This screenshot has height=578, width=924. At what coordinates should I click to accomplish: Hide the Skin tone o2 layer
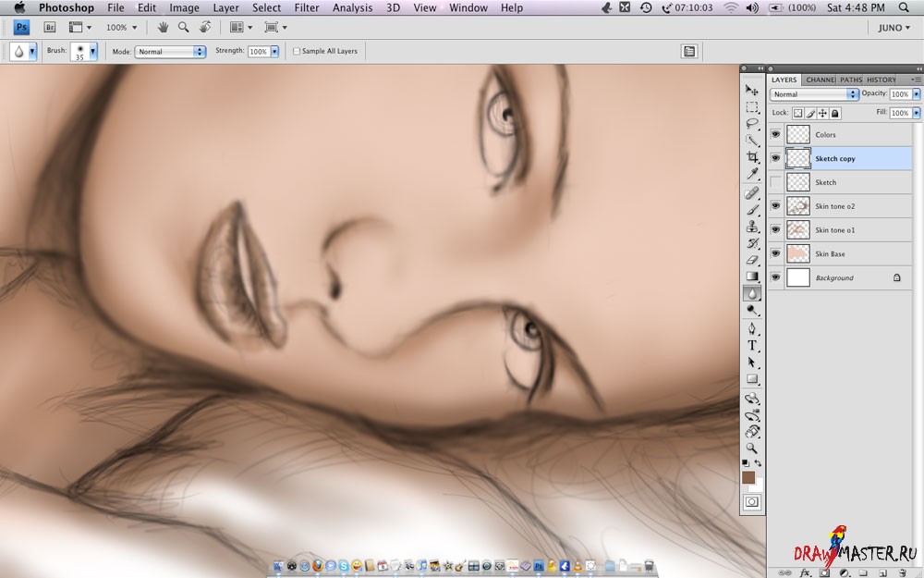pos(775,206)
